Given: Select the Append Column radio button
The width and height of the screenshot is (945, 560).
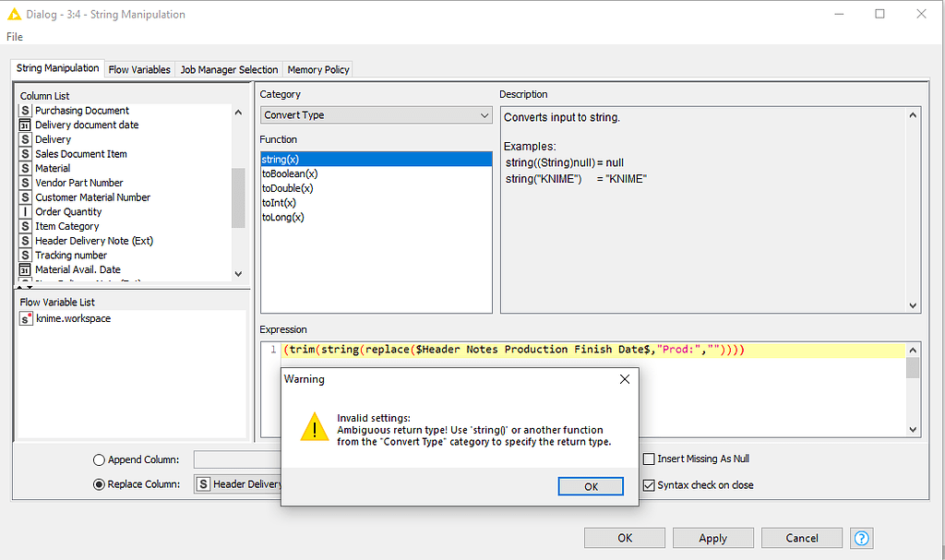Looking at the screenshot, I should (x=99, y=459).
